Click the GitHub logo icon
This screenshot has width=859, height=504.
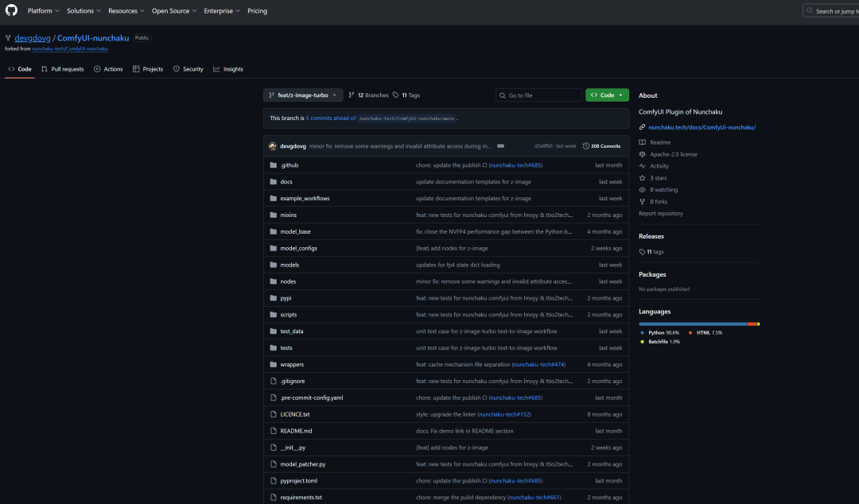click(x=11, y=10)
